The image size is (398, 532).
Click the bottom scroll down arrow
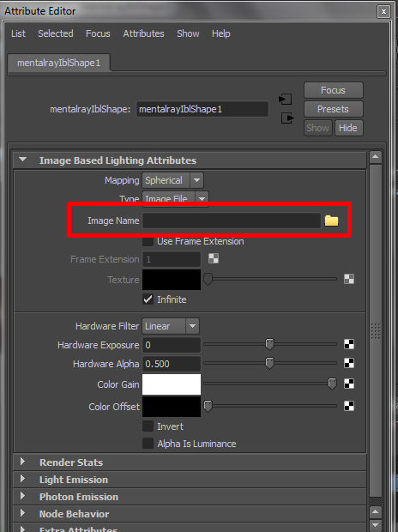pos(375,525)
